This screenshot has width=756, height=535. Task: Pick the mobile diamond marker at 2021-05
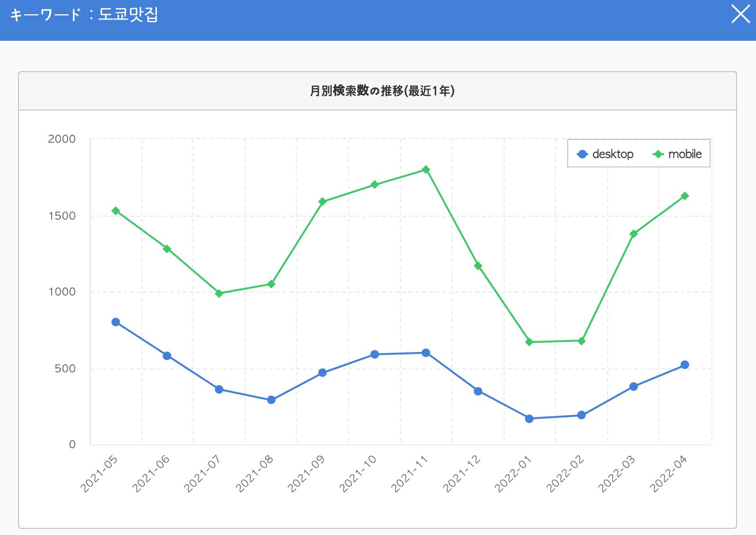click(116, 211)
